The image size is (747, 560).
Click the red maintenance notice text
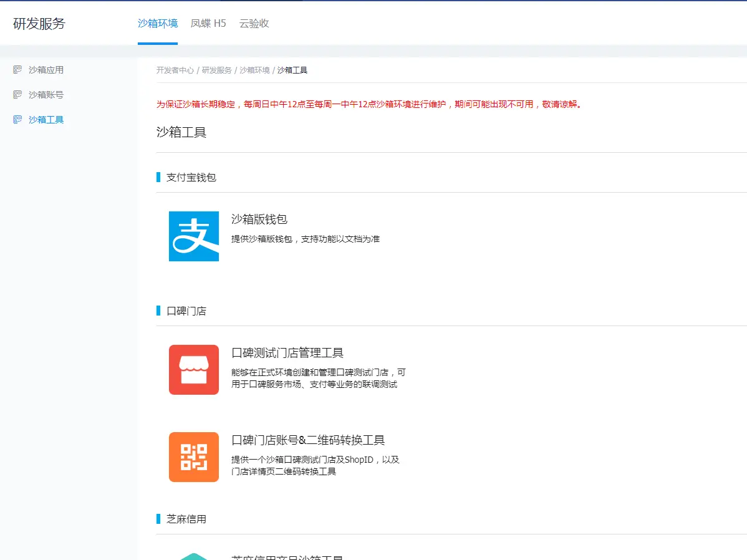tap(369, 104)
